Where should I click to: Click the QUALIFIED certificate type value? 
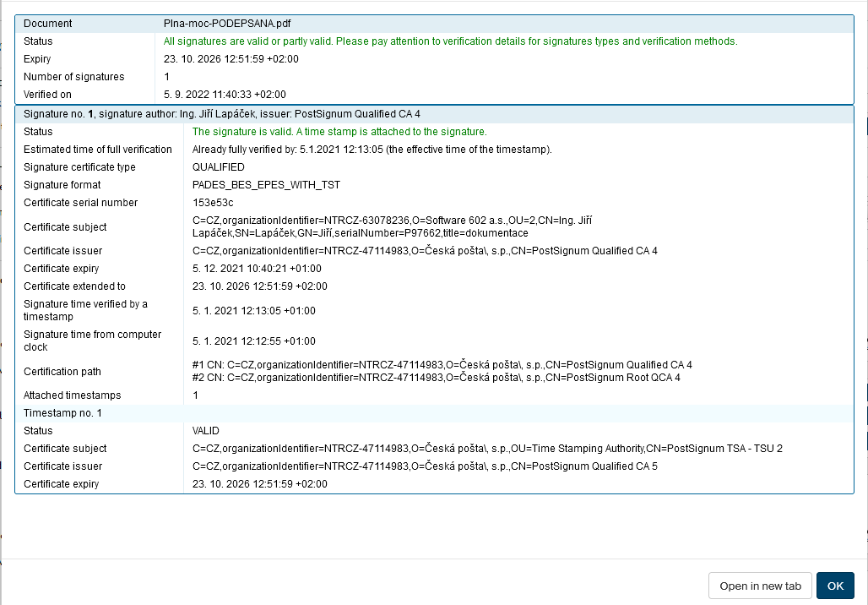pyautogui.click(x=218, y=167)
